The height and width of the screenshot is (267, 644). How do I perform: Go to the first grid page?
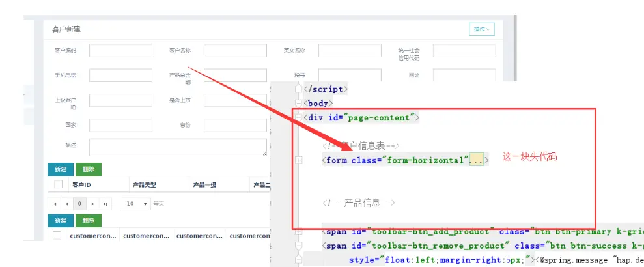tap(54, 204)
